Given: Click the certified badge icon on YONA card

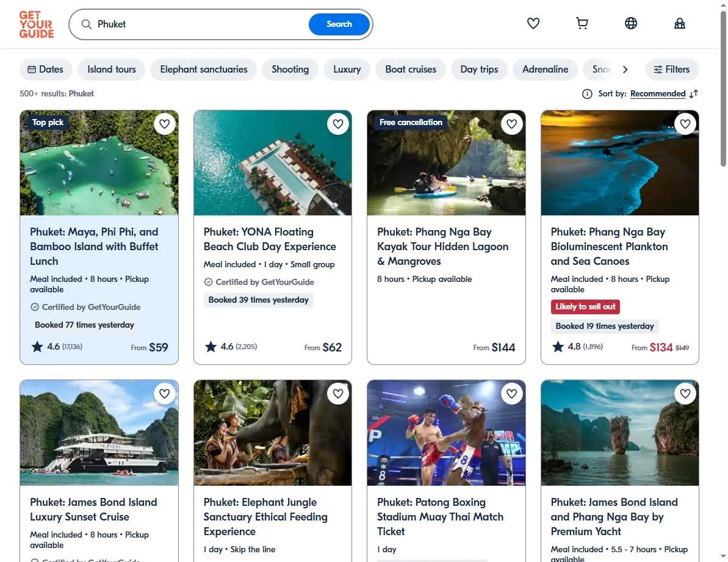Looking at the screenshot, I should pos(209,282).
